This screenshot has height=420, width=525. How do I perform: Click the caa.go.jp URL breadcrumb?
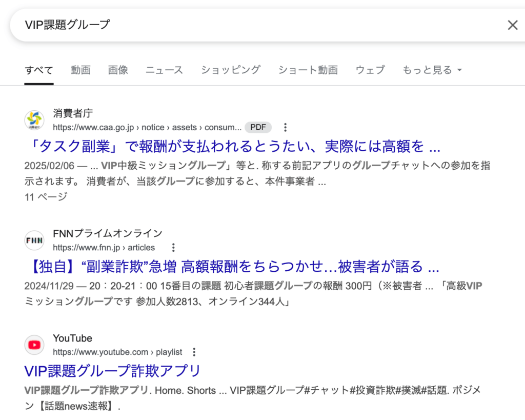[147, 127]
